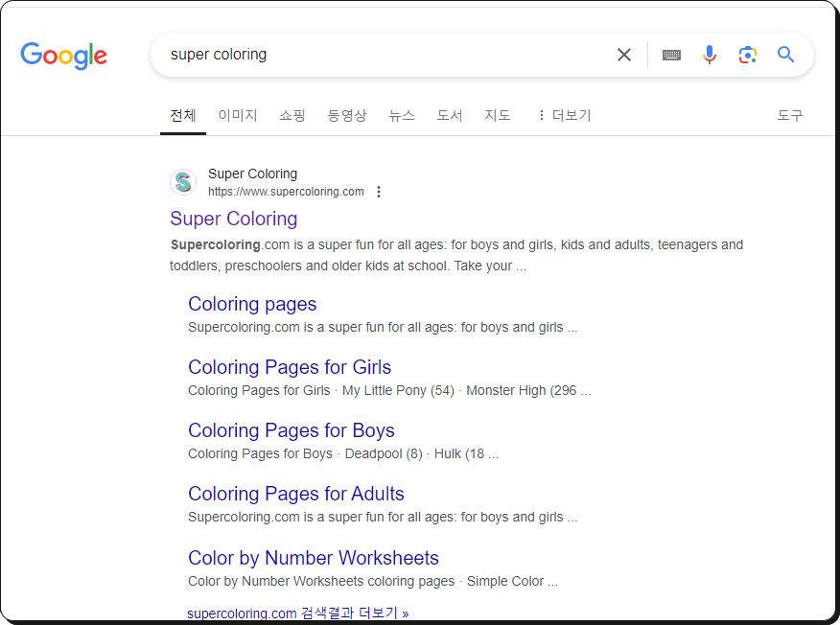This screenshot has height=625, width=840.
Task: Click the https://www.supercoloring.com URL text
Action: [286, 192]
